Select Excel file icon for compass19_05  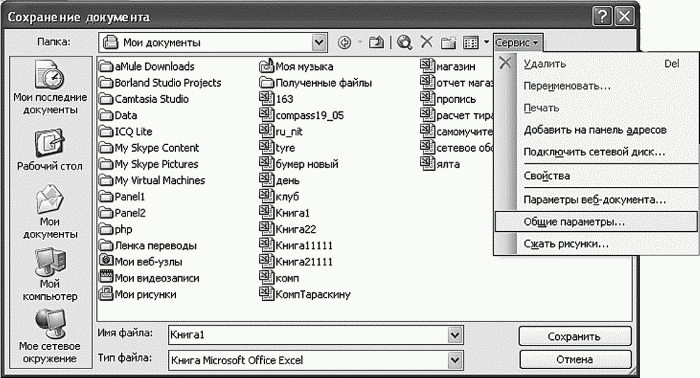(x=267, y=115)
